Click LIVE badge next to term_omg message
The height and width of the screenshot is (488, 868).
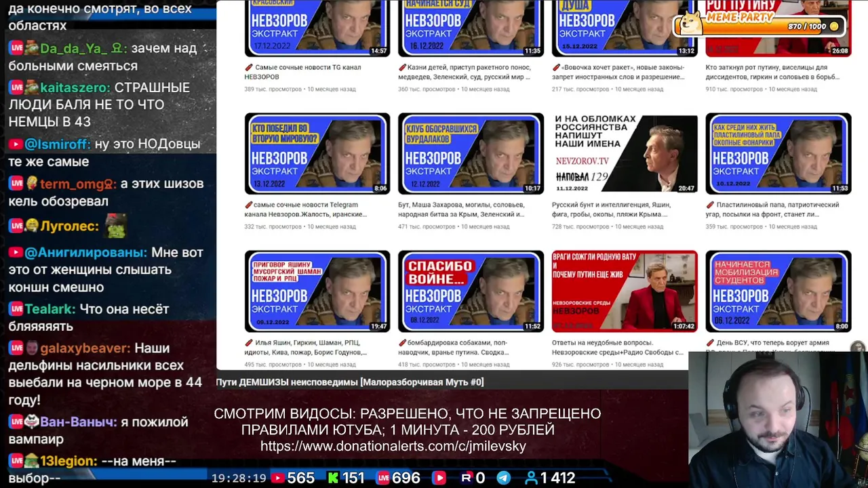pos(16,184)
